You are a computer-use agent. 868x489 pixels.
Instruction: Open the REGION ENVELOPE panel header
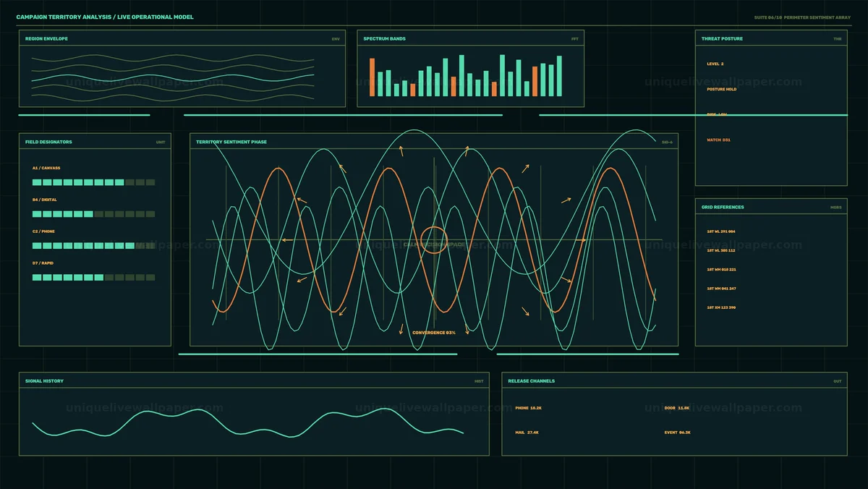(x=46, y=38)
